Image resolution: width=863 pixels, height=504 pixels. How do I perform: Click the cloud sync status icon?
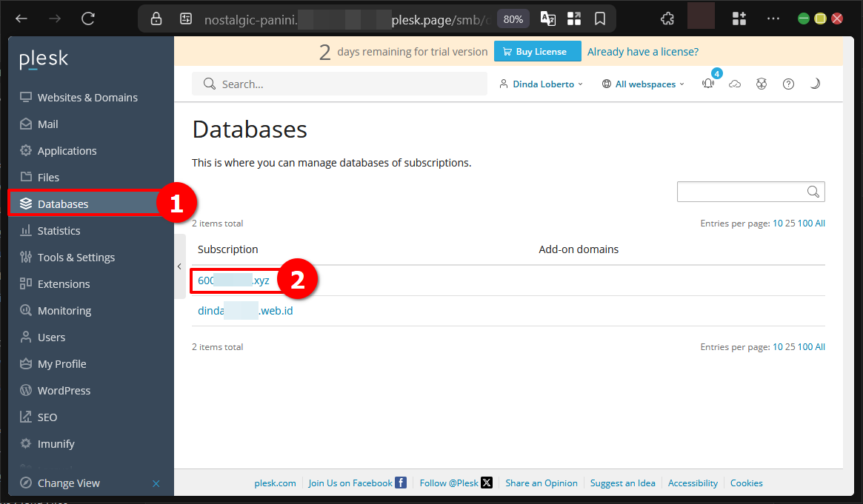(735, 84)
